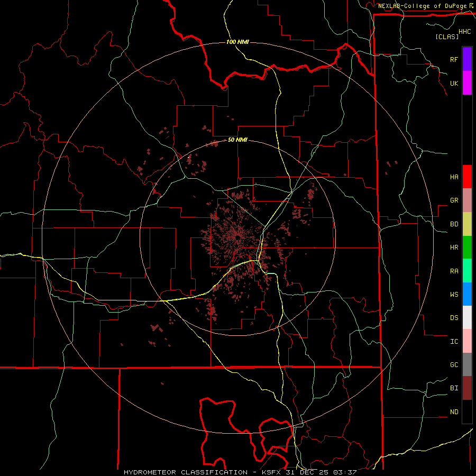Click the DS legend label
This screenshot has height=476, width=476.
tap(454, 317)
